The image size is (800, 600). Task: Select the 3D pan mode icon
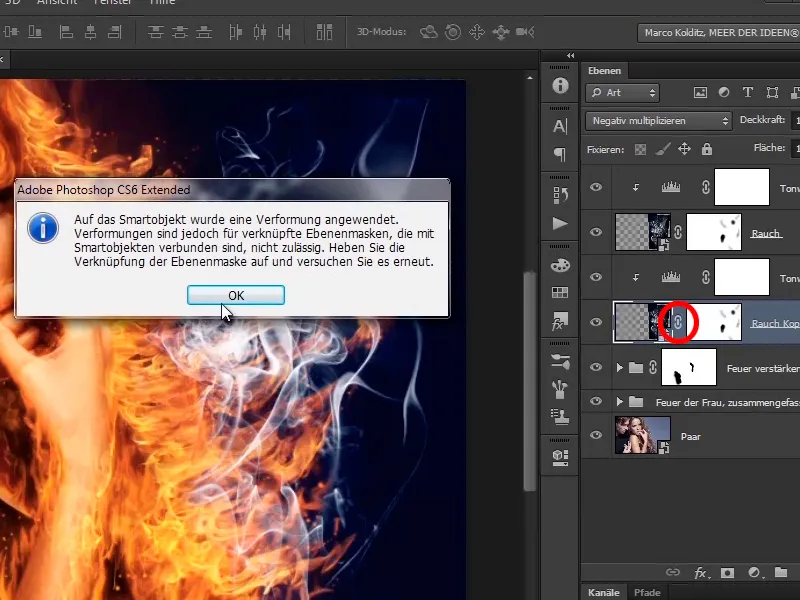click(x=477, y=32)
